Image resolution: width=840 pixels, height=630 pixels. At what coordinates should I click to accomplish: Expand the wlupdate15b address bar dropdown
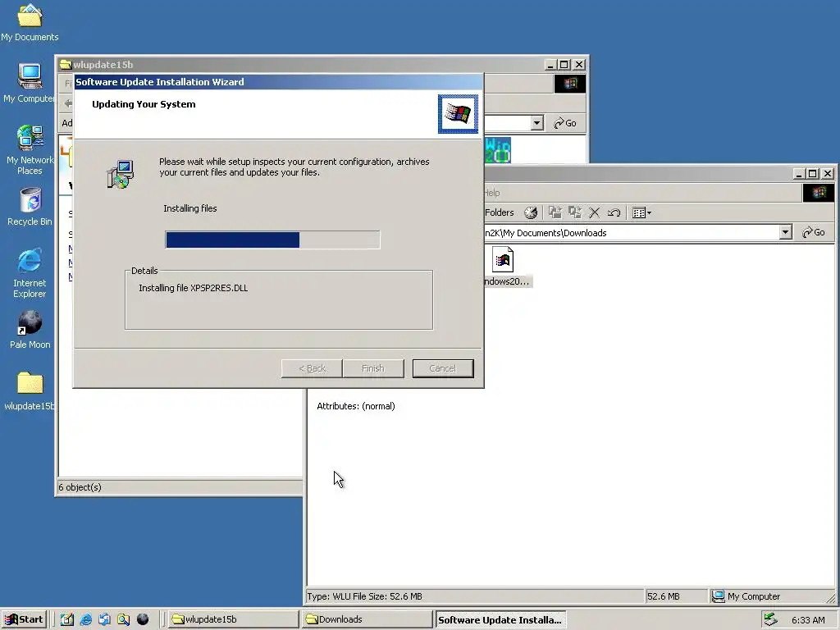(x=536, y=123)
